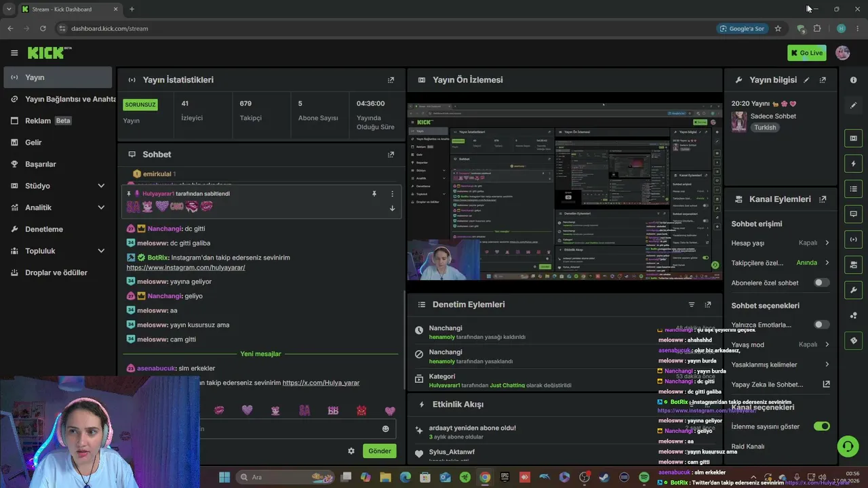Viewport: 868px width, 488px height.
Task: Select Yayın in the sidebar
Action: [58, 77]
